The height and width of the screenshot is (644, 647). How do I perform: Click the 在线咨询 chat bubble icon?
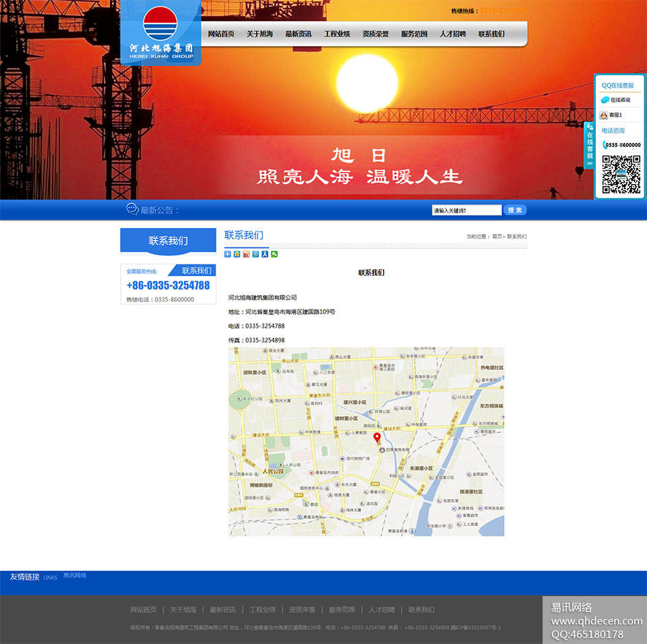605,100
